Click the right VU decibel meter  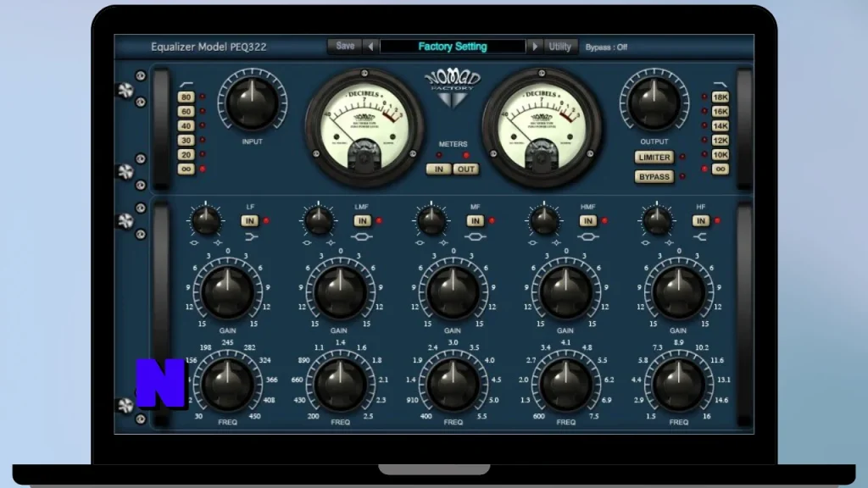[542, 129]
